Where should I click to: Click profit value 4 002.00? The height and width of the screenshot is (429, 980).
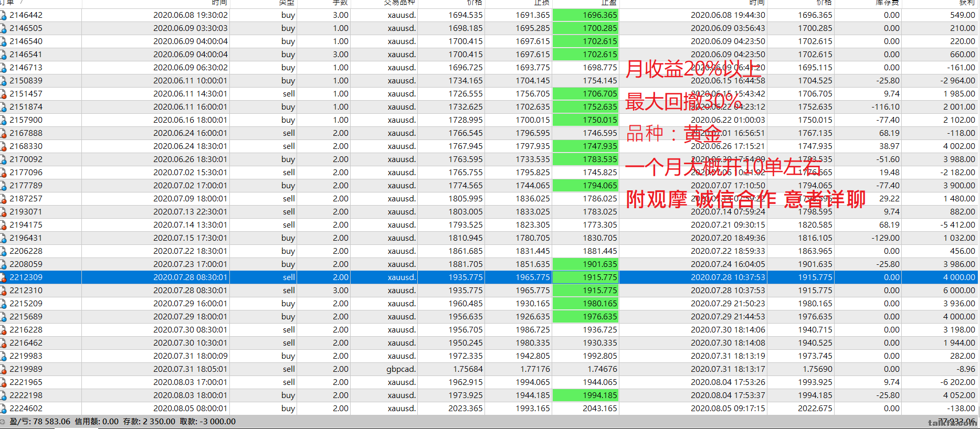coord(959,146)
